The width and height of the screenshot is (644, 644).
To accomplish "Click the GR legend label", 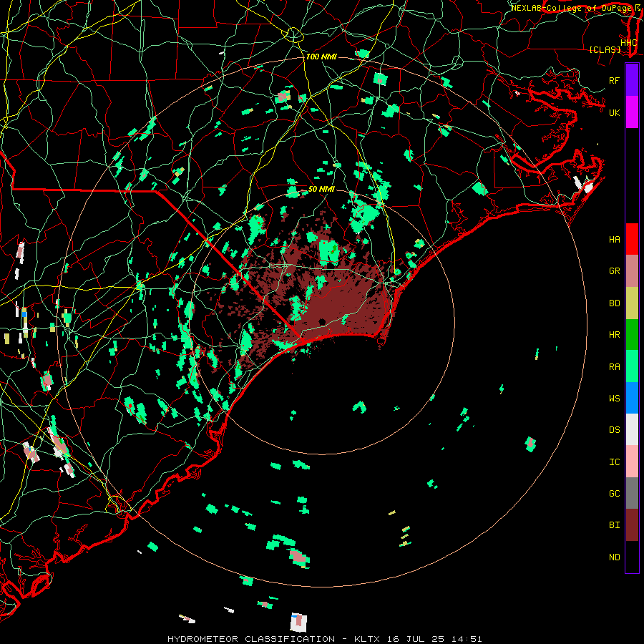I will pyautogui.click(x=614, y=270).
